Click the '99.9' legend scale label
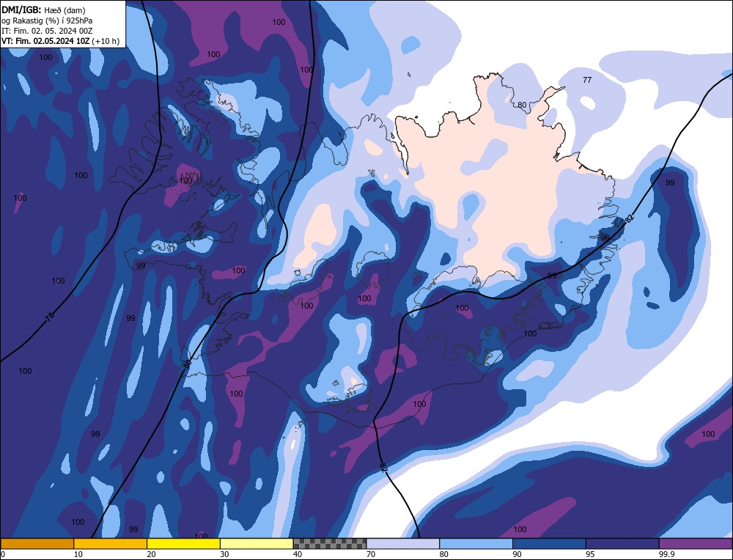733x560 pixels. point(666,554)
